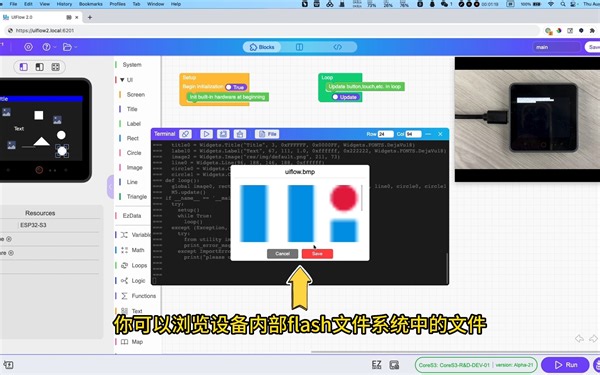
Task: Open the Line block category
Action: [132, 182]
